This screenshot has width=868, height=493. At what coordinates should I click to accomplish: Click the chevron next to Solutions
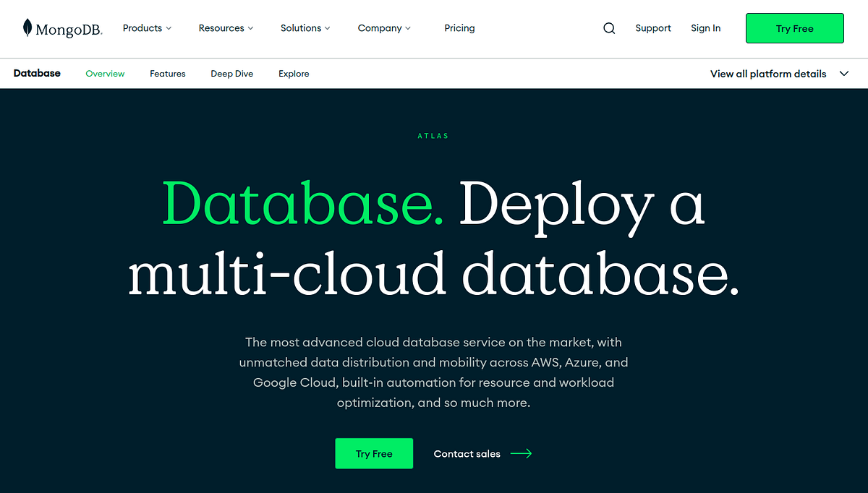click(x=327, y=28)
